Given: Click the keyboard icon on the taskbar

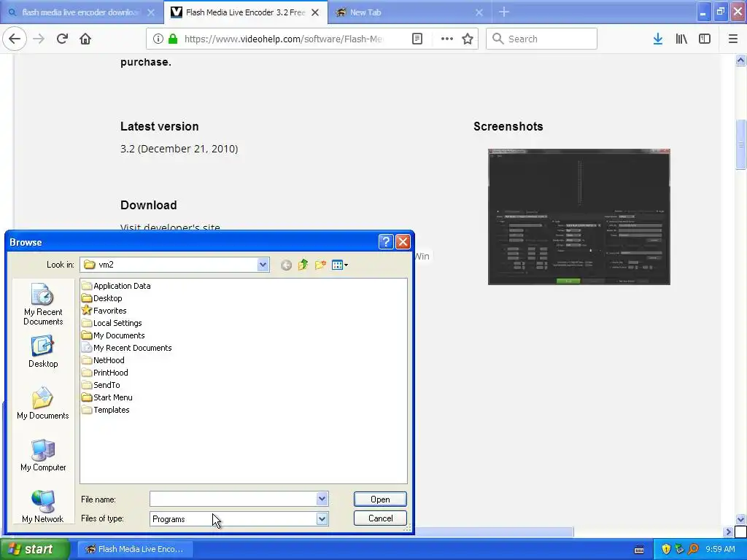Looking at the screenshot, I should (x=639, y=550).
